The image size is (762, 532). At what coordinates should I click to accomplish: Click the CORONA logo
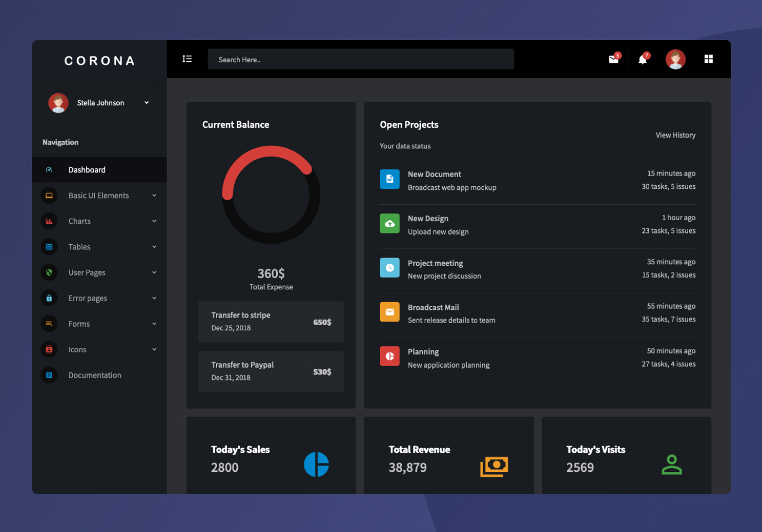pyautogui.click(x=100, y=61)
